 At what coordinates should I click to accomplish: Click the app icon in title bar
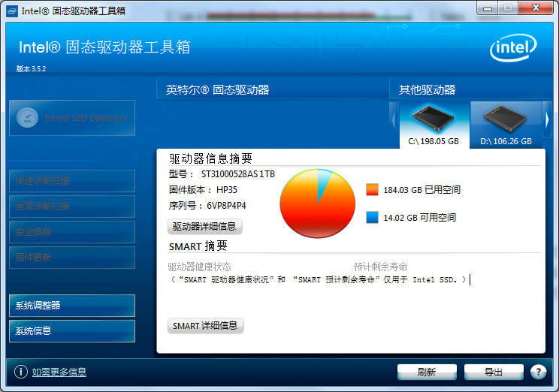pyautogui.click(x=12, y=11)
